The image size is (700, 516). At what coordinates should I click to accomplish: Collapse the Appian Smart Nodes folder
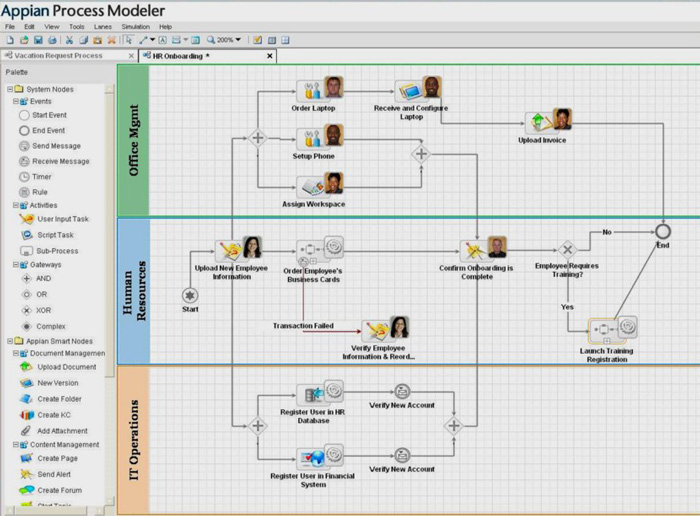click(x=10, y=341)
